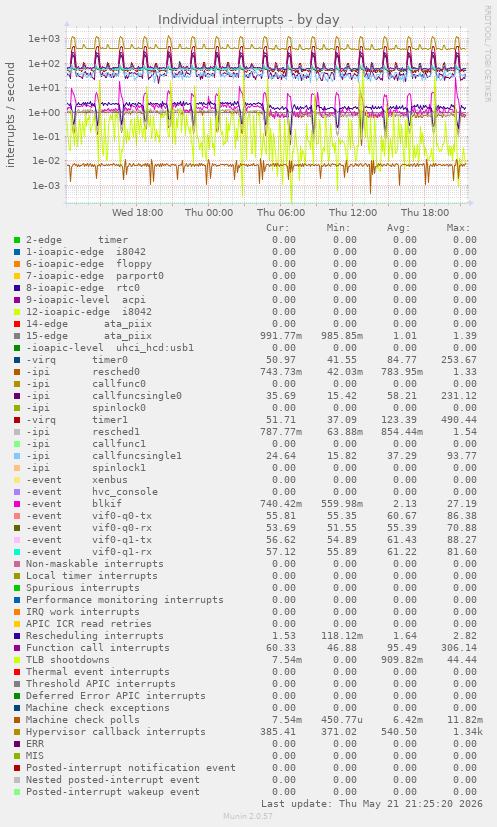Click the Wed 18:00 time axis label
Image resolution: width=497 pixels, height=827 pixels.
pos(137,213)
